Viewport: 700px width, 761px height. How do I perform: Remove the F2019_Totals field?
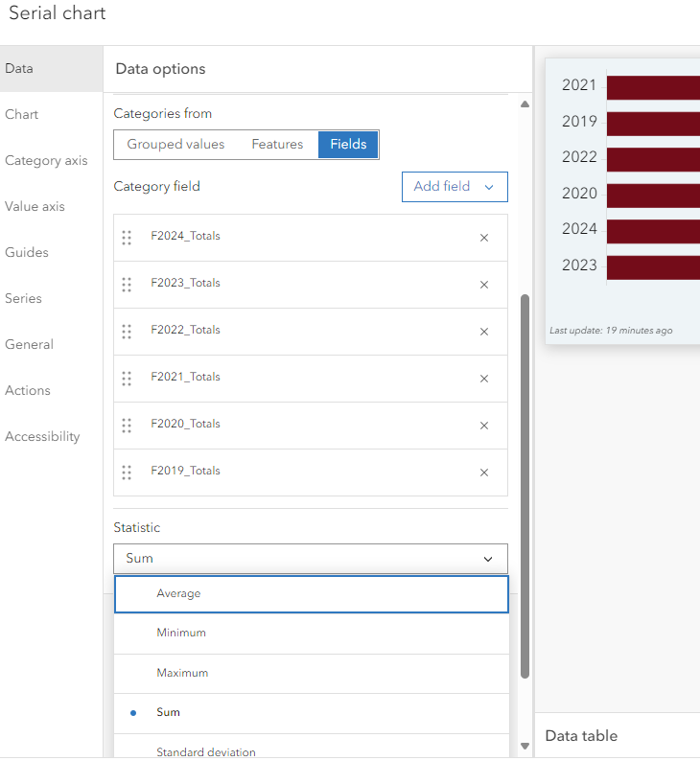484,473
